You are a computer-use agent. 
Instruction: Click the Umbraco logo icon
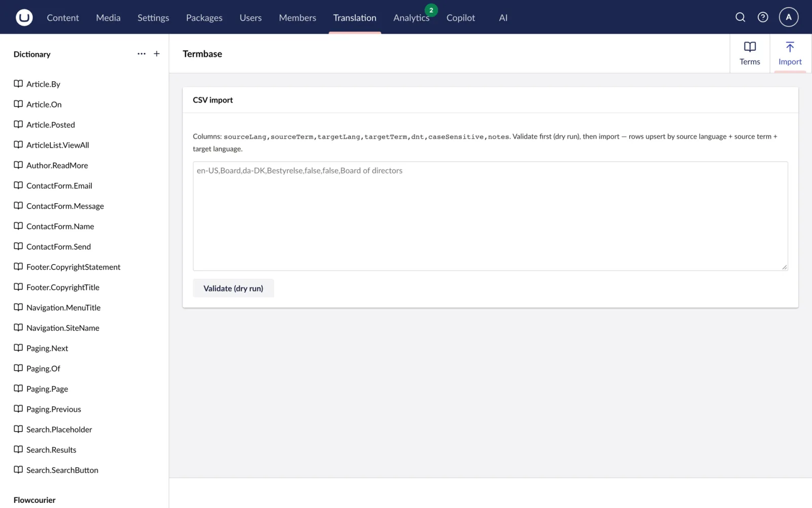click(x=24, y=17)
